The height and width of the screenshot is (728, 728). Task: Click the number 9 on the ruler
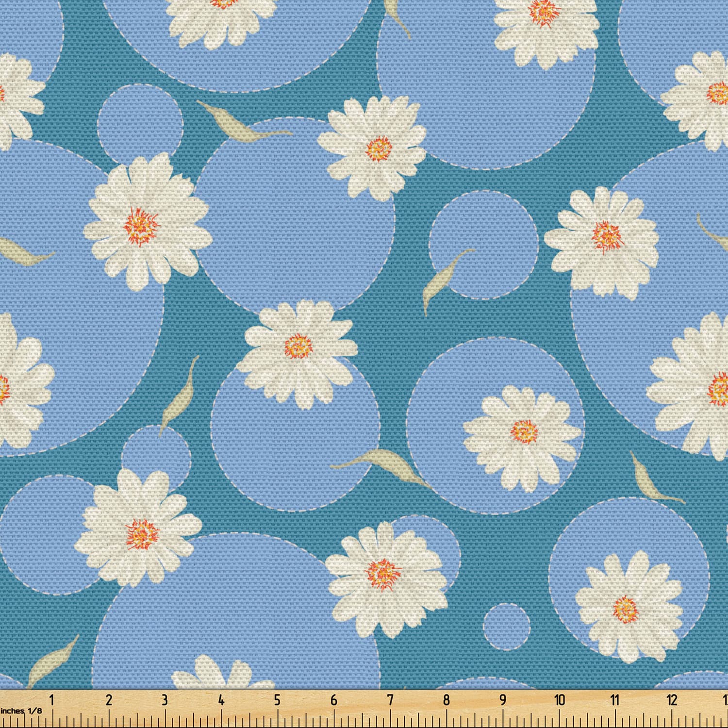point(503,700)
